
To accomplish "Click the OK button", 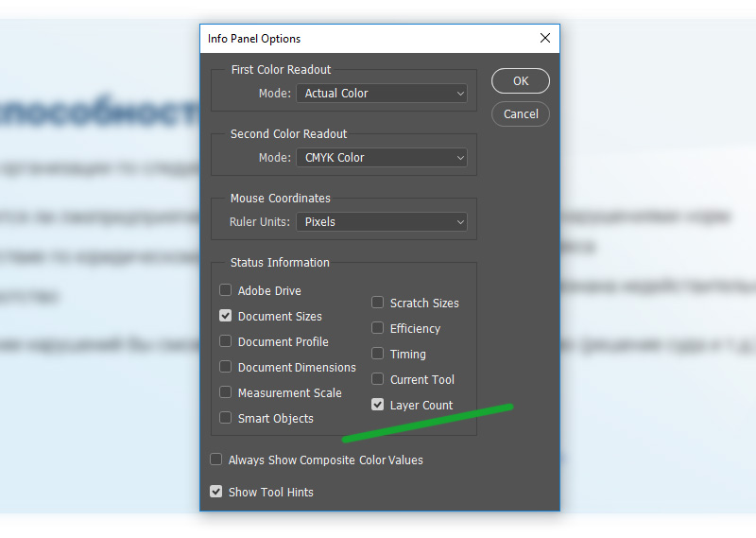I will [x=521, y=81].
